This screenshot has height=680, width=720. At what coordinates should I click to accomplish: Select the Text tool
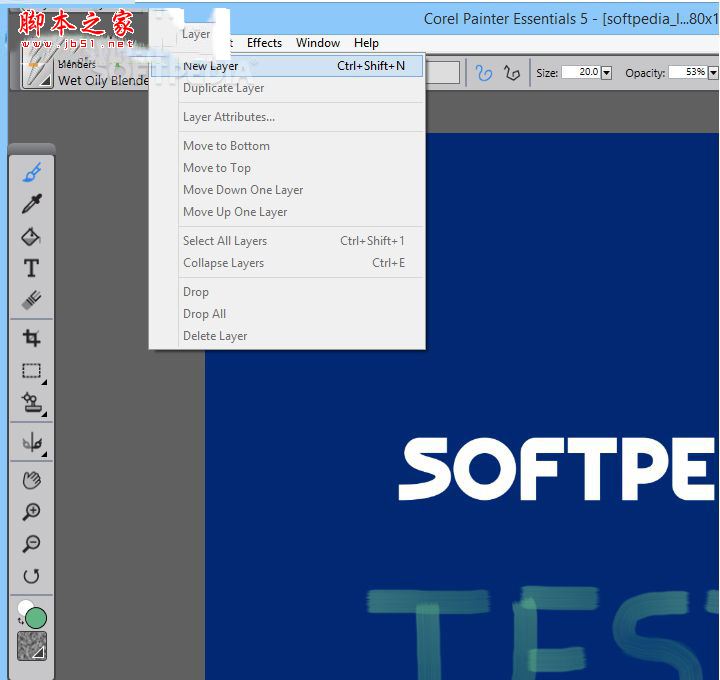(32, 268)
